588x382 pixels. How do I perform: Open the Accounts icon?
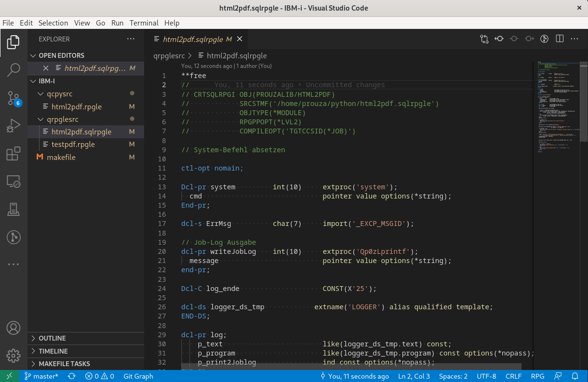(13, 328)
